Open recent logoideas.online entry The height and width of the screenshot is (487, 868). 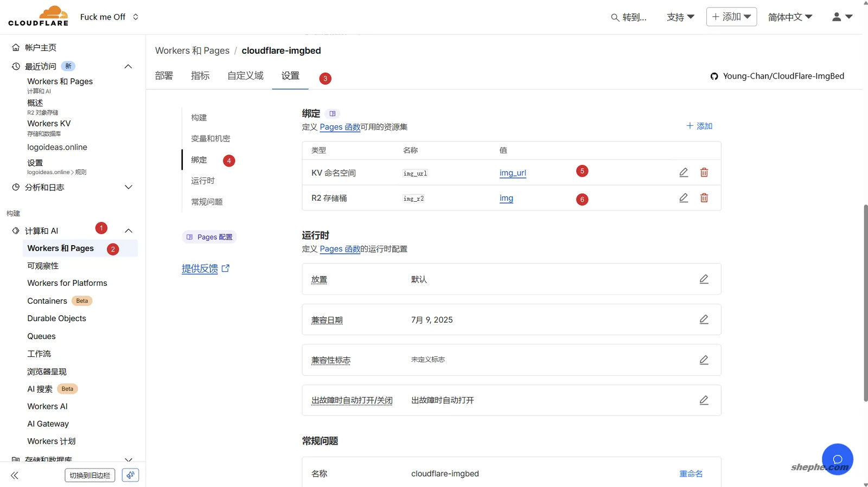point(57,148)
